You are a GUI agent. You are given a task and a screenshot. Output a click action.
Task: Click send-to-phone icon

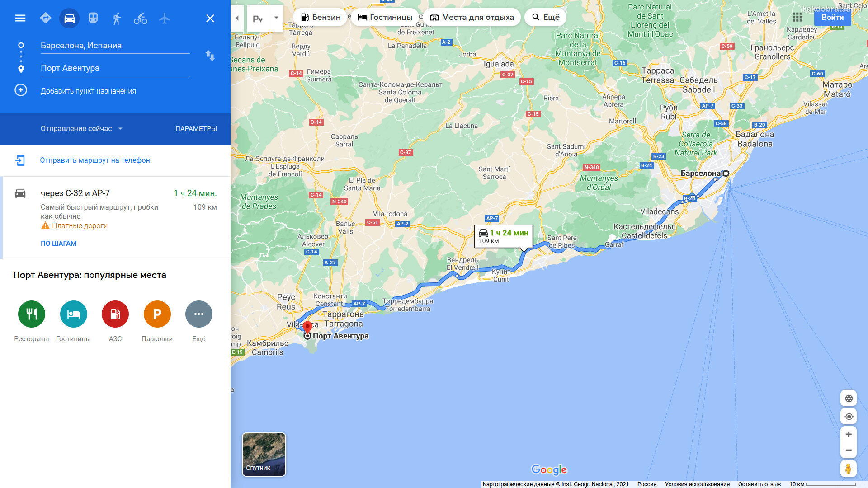point(20,160)
